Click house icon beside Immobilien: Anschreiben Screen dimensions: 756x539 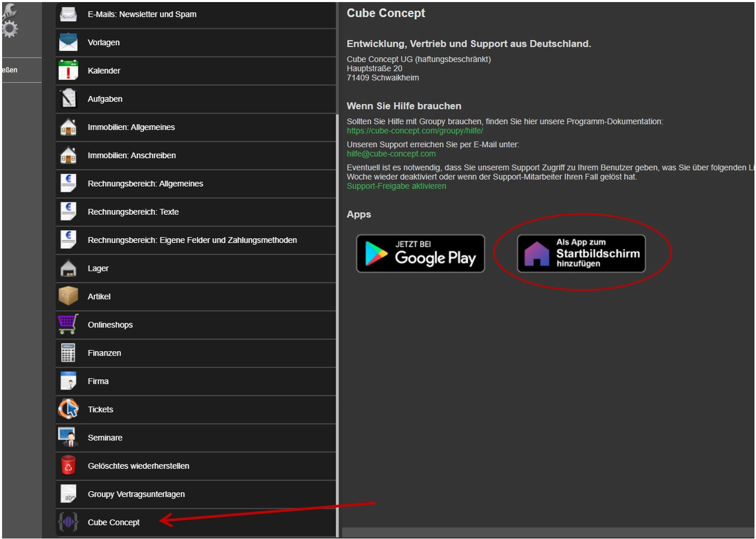[68, 155]
